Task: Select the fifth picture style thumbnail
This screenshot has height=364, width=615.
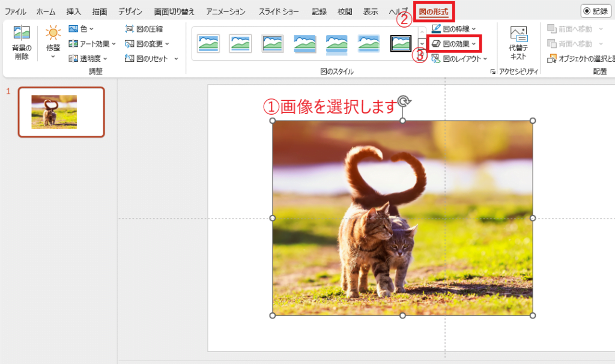Action: [336, 43]
